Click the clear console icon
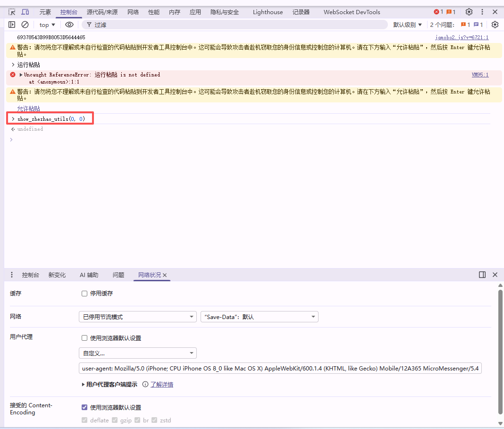This screenshot has width=504, height=429. pos(25,25)
